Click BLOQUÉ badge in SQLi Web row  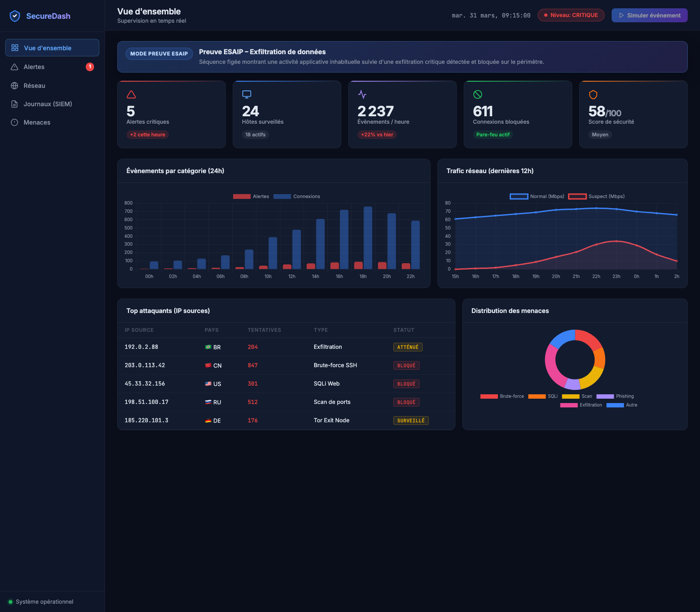coord(406,384)
